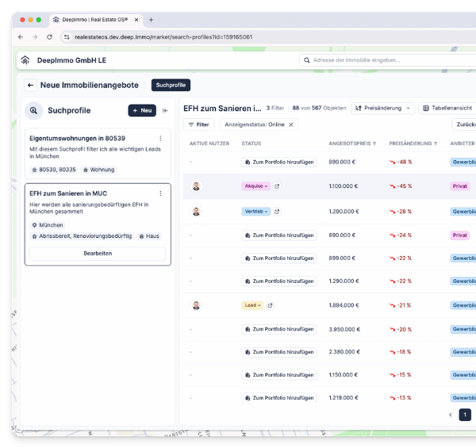The image size is (476, 448).
Task: Click user avatar in the 1.100.000 € row
Action: pos(197,186)
